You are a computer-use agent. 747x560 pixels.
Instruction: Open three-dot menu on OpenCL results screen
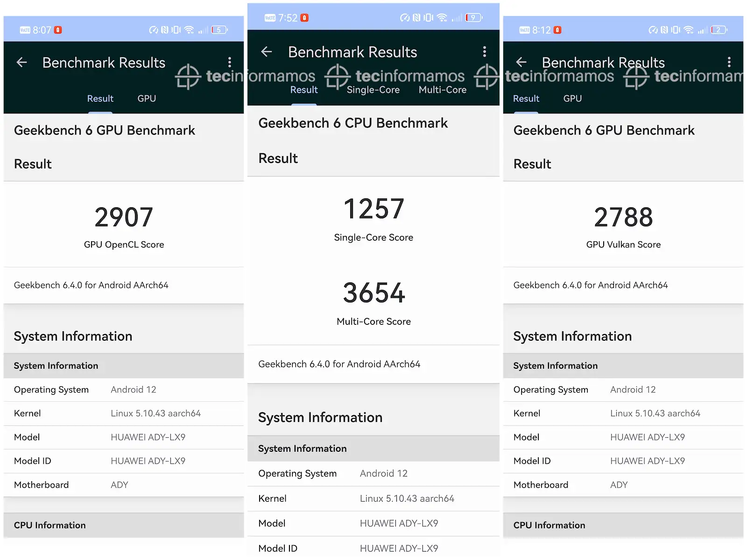pyautogui.click(x=229, y=63)
